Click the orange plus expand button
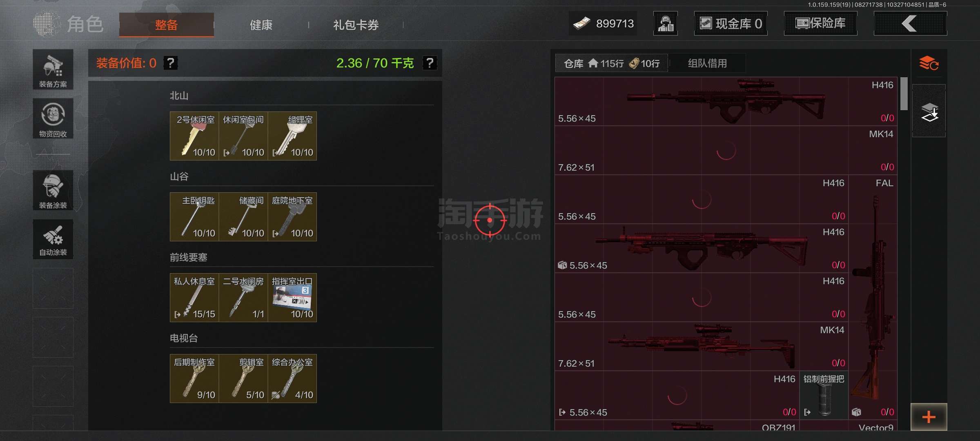980x441 pixels. 929,417
